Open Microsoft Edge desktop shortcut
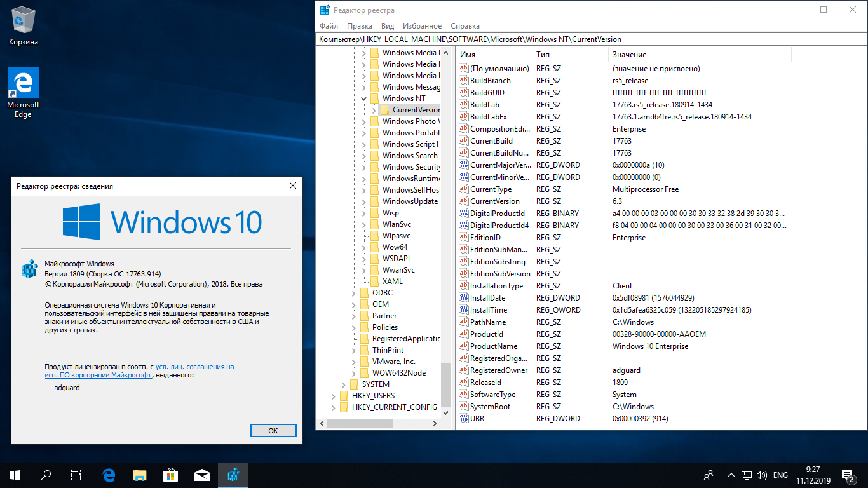The image size is (868, 488). 24,92
